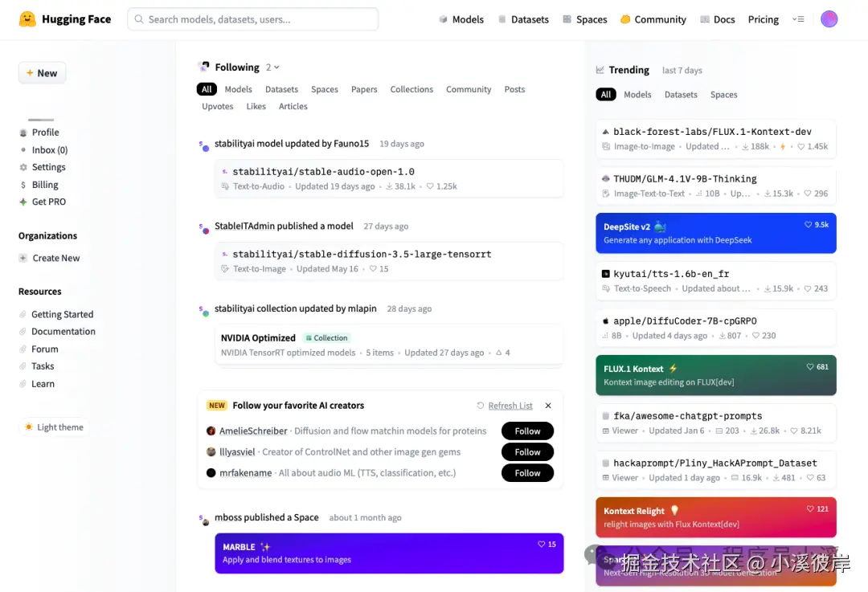Select the All filter pill under Trending
The width and height of the screenshot is (868, 592).
click(x=606, y=95)
